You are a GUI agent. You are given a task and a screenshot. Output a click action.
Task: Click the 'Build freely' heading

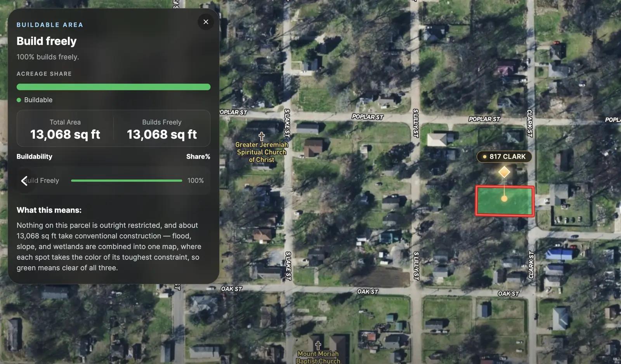pyautogui.click(x=47, y=41)
